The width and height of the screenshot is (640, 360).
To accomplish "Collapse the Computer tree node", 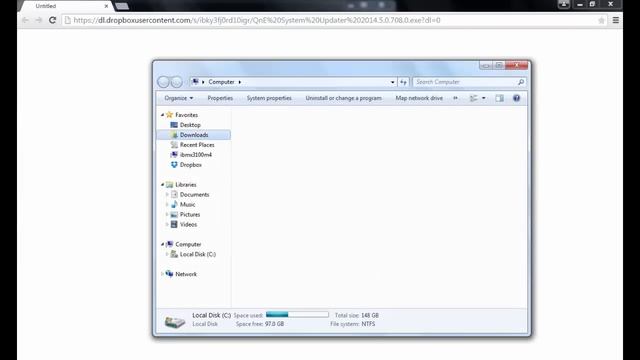I will point(162,244).
